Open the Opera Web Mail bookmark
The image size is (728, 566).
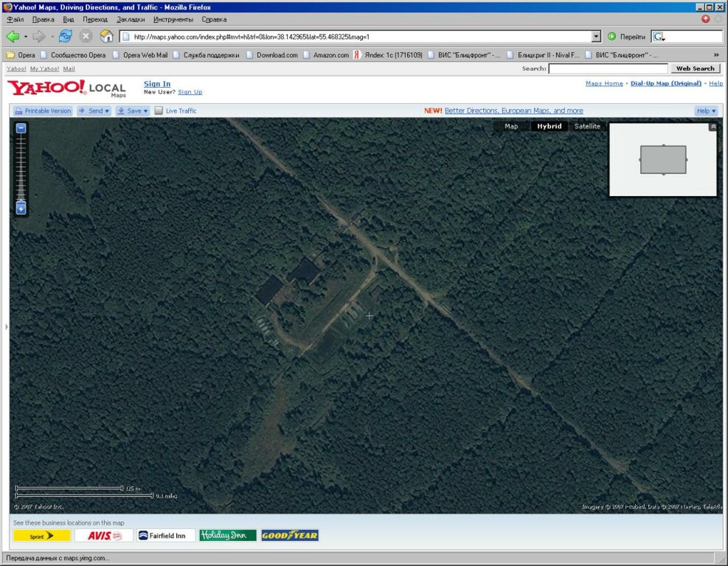click(140, 55)
